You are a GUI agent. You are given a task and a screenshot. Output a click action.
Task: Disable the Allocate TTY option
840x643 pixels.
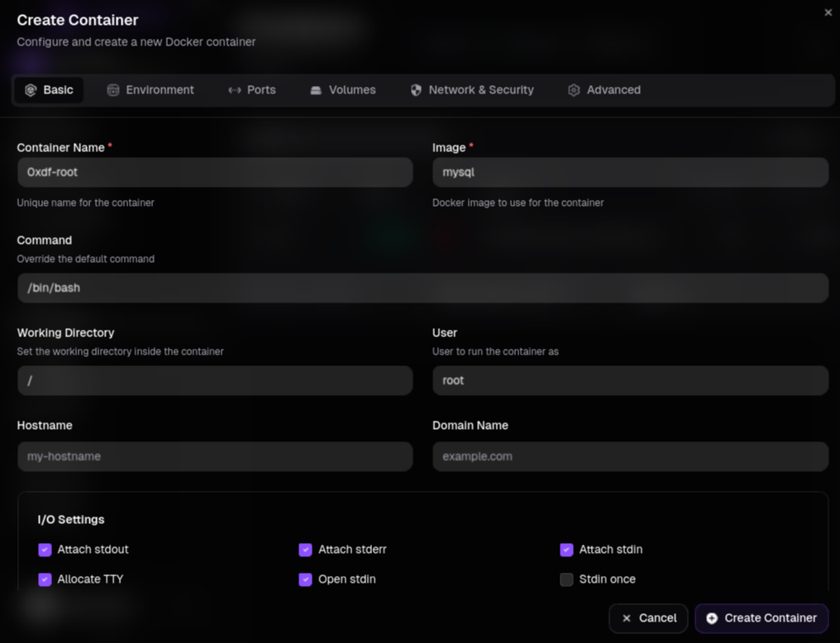(45, 579)
